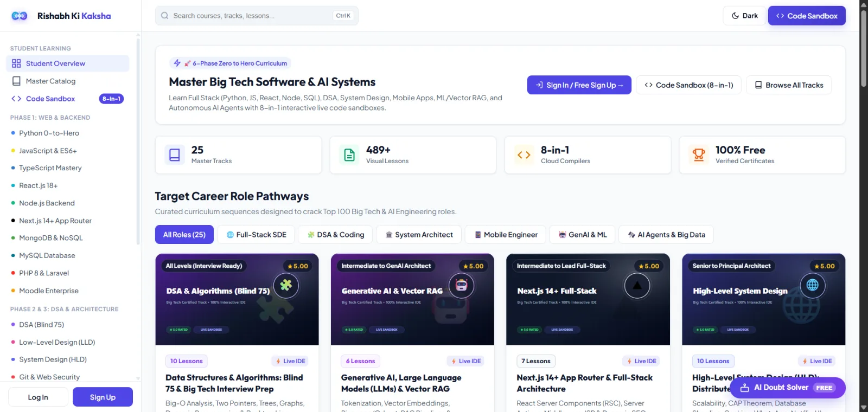Open Code Sandbox from top bar

tap(807, 16)
